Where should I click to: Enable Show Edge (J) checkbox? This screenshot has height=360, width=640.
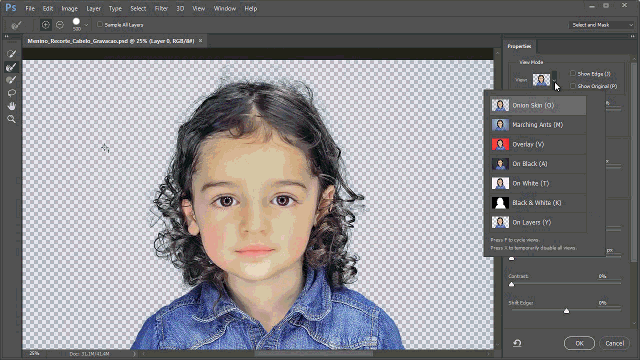[573, 73]
